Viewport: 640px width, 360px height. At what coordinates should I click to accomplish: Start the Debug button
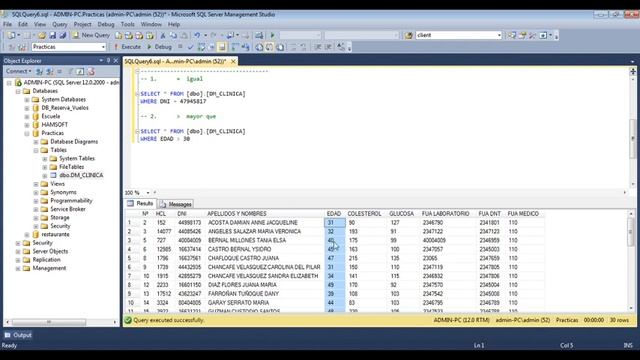click(159, 47)
